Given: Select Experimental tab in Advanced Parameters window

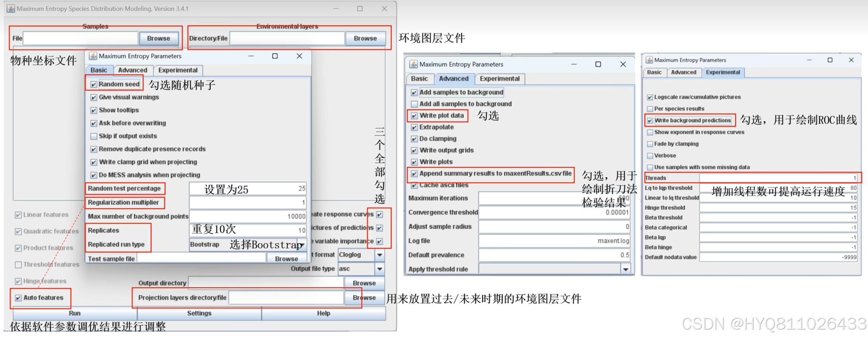Looking at the screenshot, I should coord(500,79).
